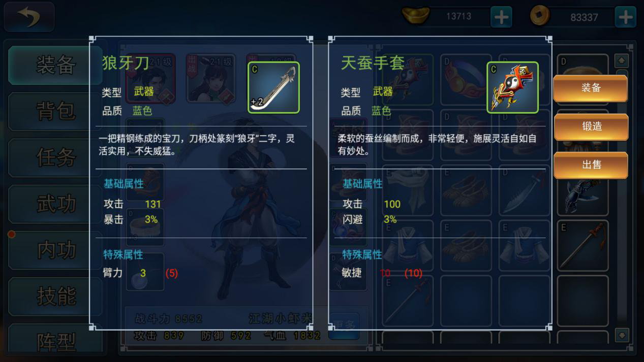Tap the gold ingot currency icon
The width and height of the screenshot is (644, 362).
point(416,16)
